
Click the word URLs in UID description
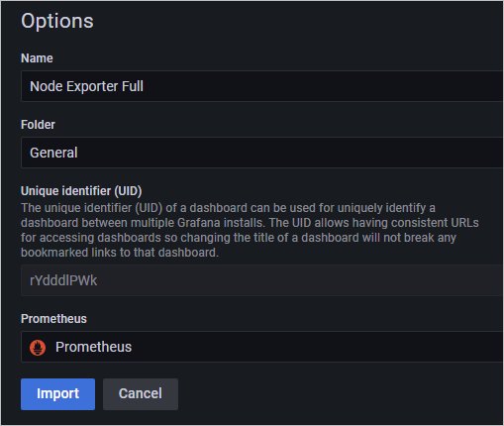tap(464, 223)
